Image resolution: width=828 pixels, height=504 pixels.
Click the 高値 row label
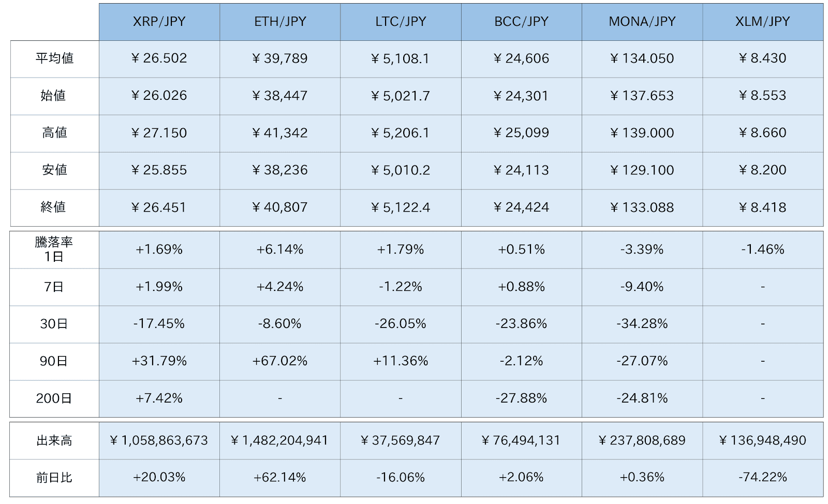(x=54, y=133)
